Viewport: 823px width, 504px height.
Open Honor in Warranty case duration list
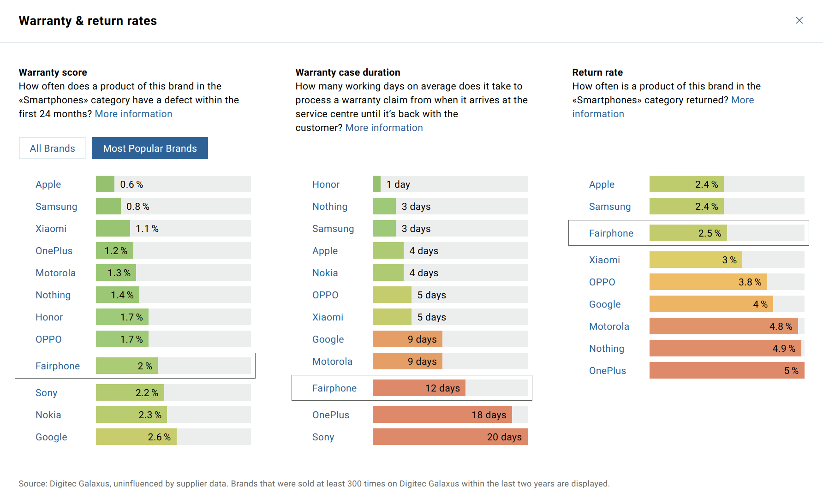point(326,184)
